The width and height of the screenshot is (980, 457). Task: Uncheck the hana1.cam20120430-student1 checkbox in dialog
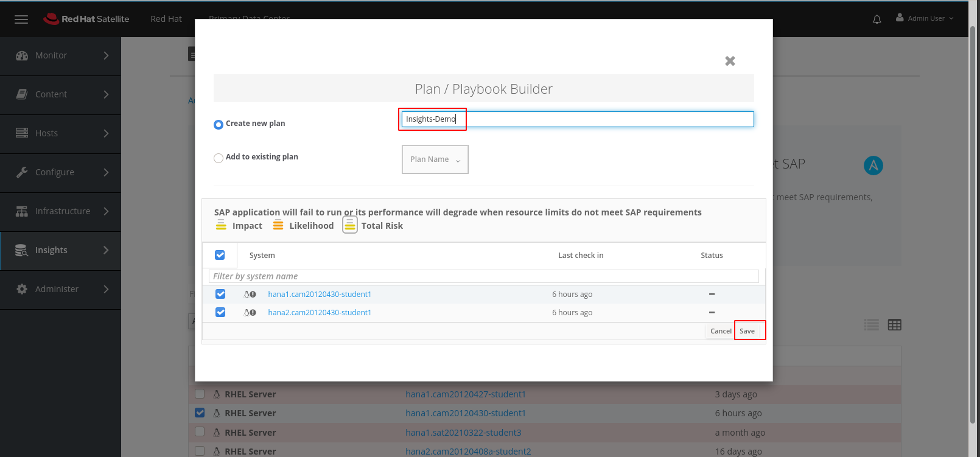pos(220,294)
